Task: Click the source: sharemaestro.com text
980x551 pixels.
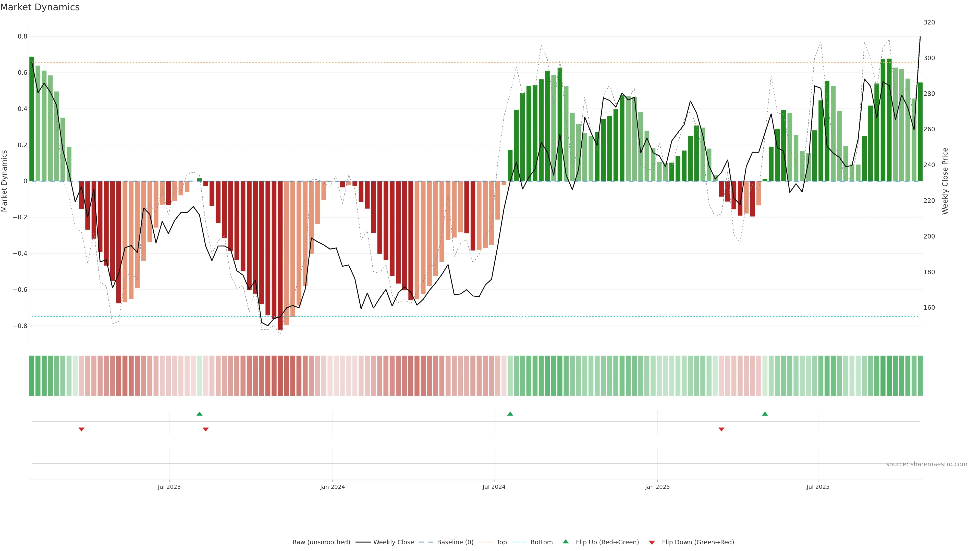Action: (x=926, y=464)
